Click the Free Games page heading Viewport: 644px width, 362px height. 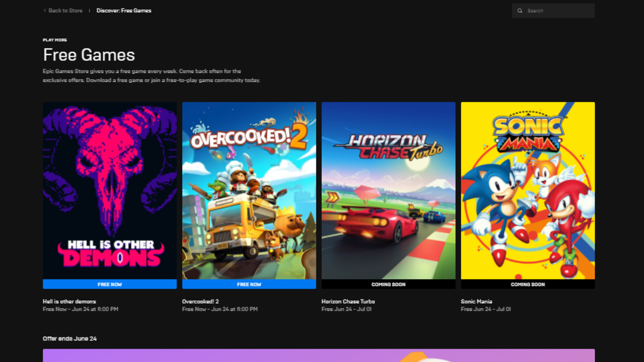tap(89, 55)
